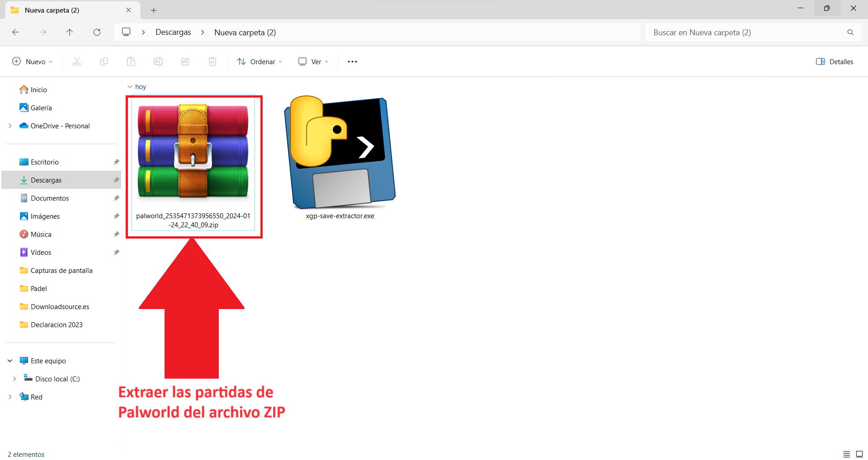
Task: Open Downloadsource.es folder in sidebar
Action: click(54, 306)
